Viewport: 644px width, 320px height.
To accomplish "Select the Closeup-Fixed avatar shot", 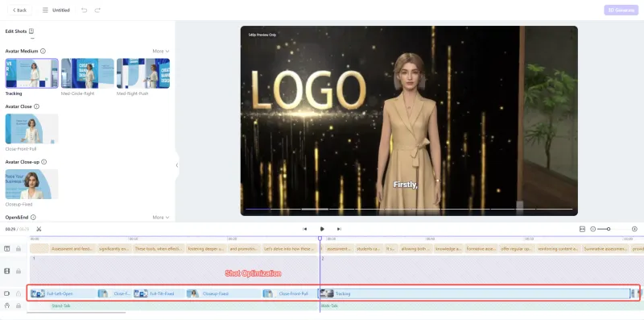I will point(31,184).
